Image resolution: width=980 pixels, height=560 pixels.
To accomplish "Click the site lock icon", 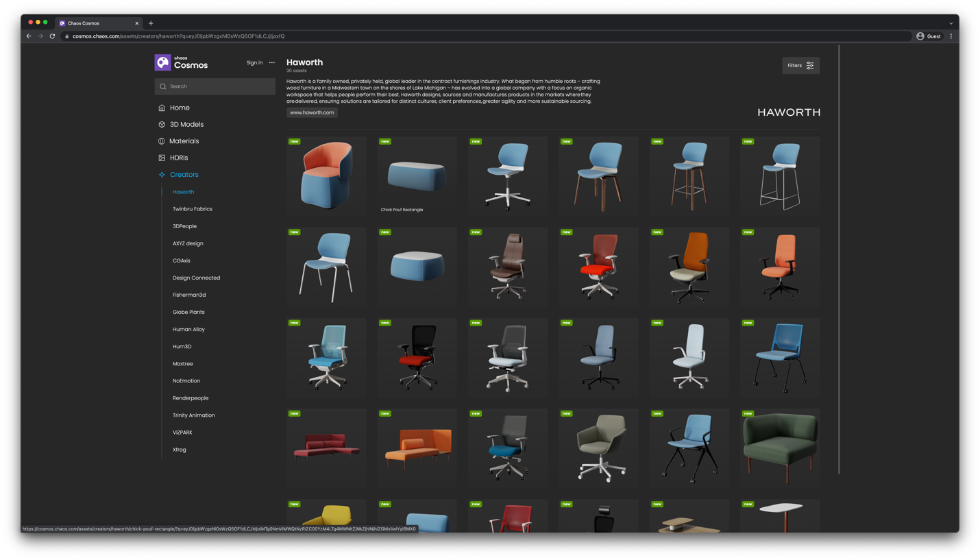I will coord(66,36).
